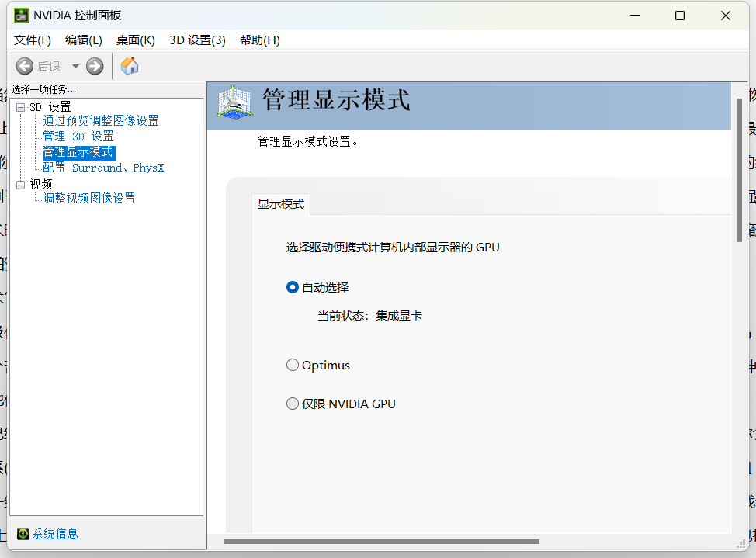Screen dimensions: 756x558
Task: Click the 管理显示模式 header 3D icon
Action: 234,102
